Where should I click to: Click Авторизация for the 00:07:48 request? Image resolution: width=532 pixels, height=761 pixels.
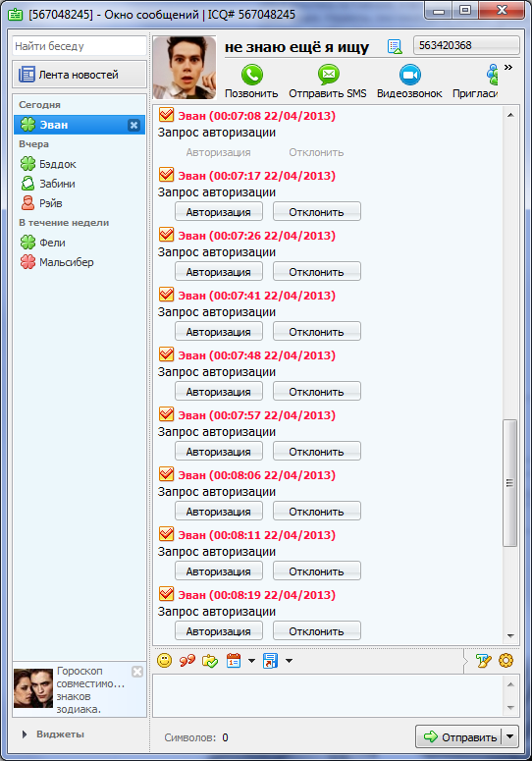[x=219, y=391]
